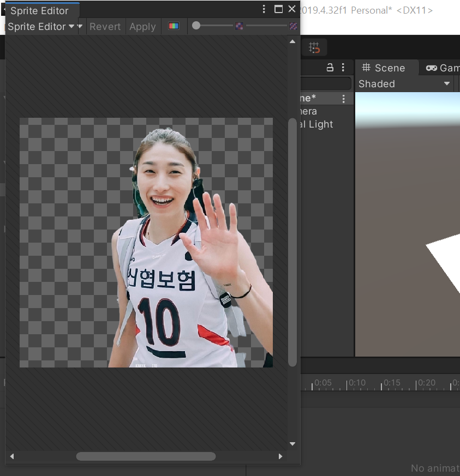
Task: Close the Sprite Editor window
Action: pos(292,9)
